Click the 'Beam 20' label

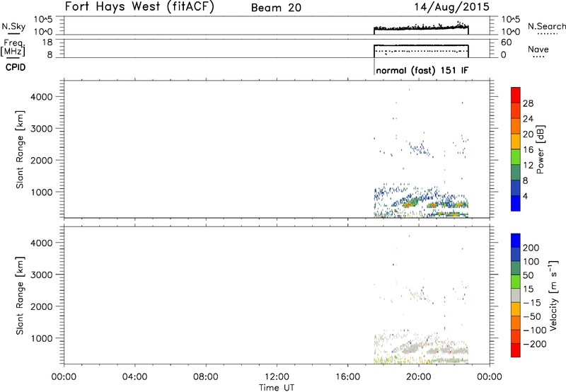(276, 8)
